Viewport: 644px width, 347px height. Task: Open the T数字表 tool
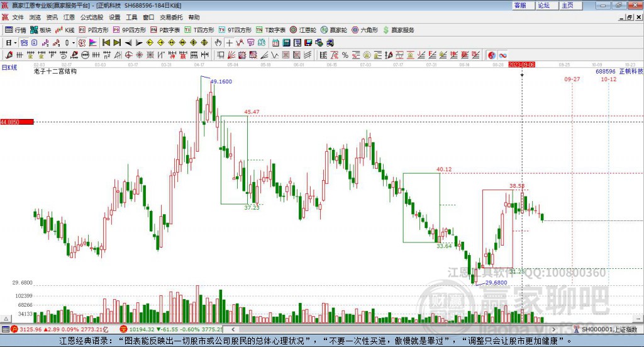click(x=270, y=30)
